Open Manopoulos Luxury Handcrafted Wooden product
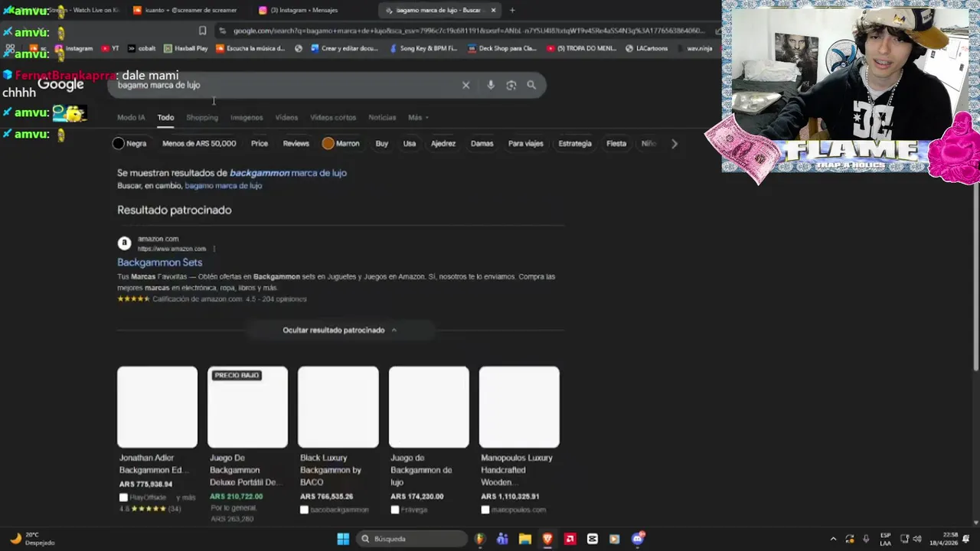This screenshot has height=551, width=980. 519,440
